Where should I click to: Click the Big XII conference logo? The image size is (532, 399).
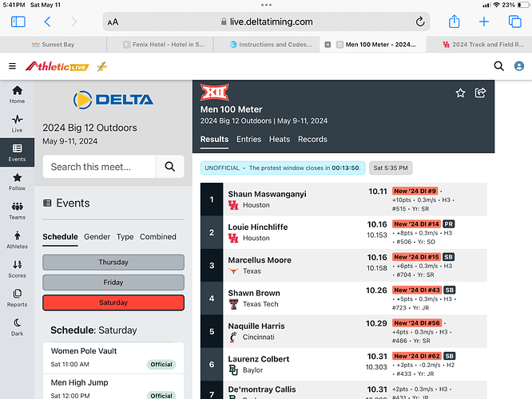[214, 93]
